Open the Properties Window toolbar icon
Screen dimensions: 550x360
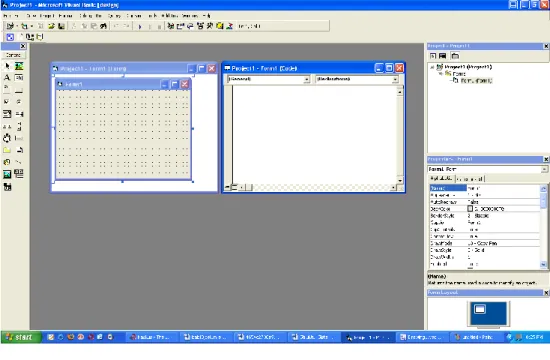click(x=180, y=26)
